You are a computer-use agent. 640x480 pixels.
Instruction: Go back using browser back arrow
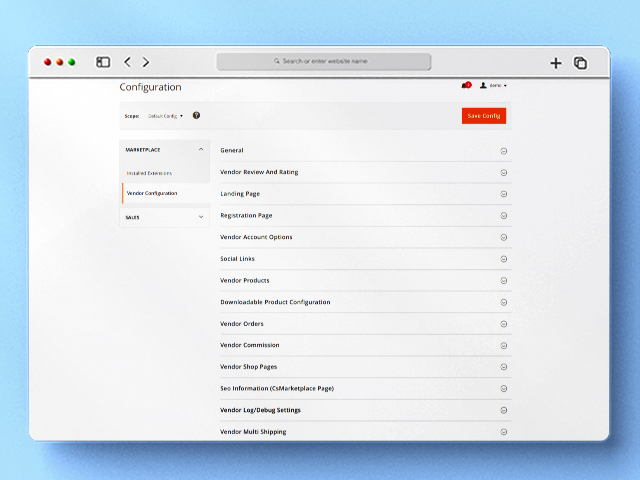pyautogui.click(x=127, y=62)
